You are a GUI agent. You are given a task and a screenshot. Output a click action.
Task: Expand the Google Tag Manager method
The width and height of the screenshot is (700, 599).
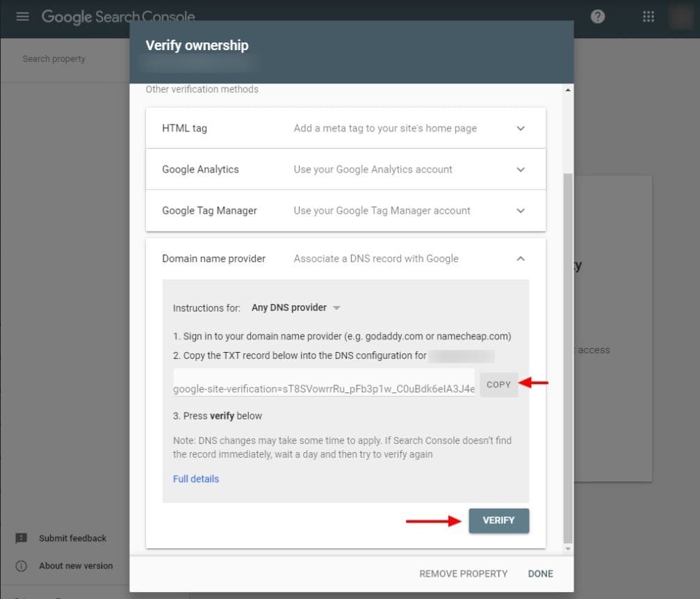point(521,211)
